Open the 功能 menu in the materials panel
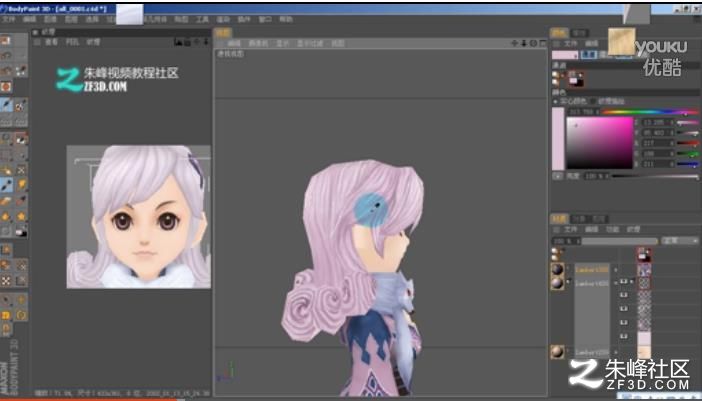Viewport: 702px width, 401px height. [x=612, y=229]
